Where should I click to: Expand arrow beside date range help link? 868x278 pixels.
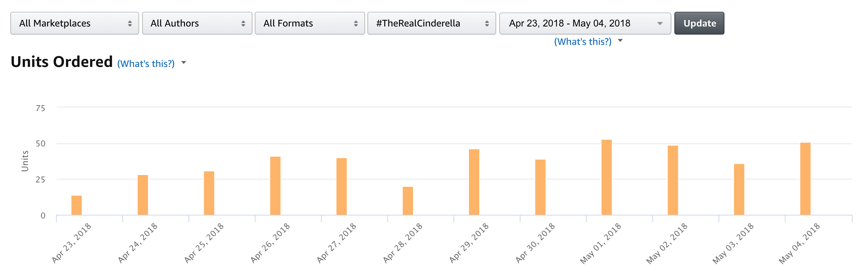620,40
